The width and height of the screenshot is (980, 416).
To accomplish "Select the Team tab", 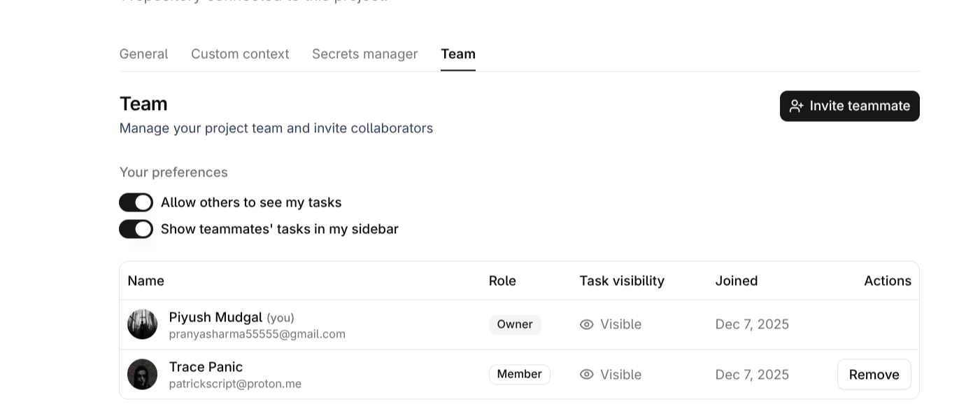I will pyautogui.click(x=458, y=54).
